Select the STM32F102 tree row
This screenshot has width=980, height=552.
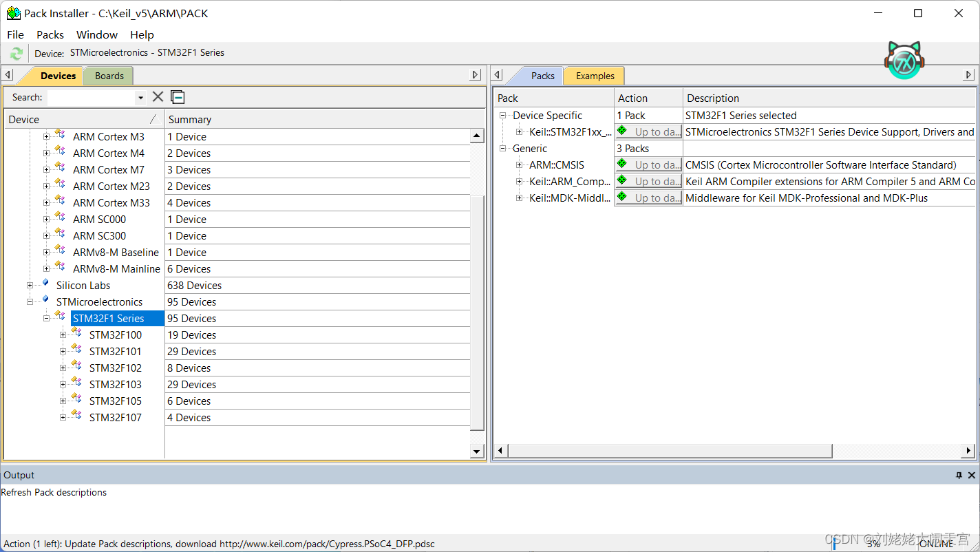[x=116, y=368]
